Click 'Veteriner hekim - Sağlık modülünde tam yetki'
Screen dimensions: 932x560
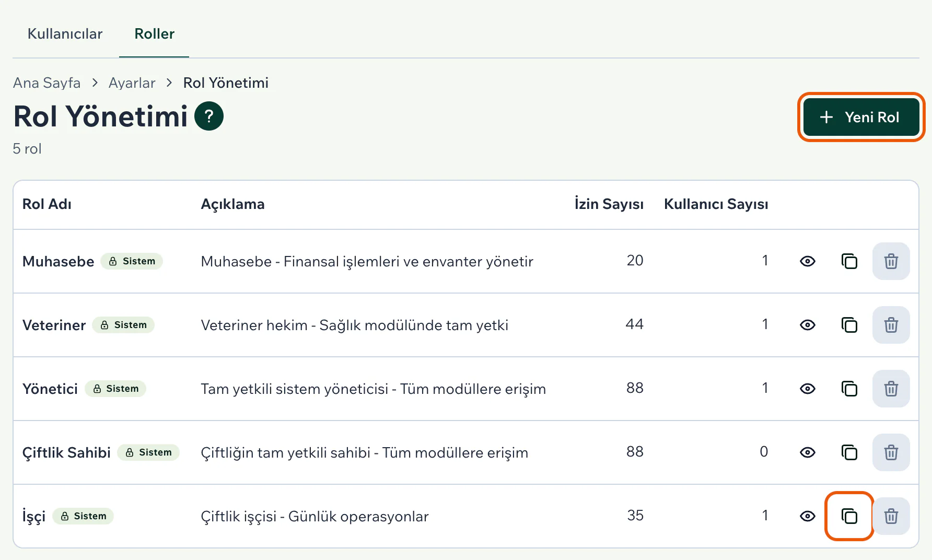[354, 325]
